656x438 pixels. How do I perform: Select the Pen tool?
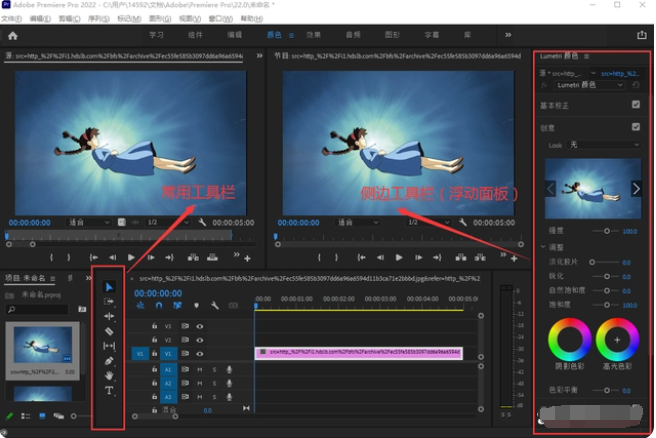coord(109,359)
